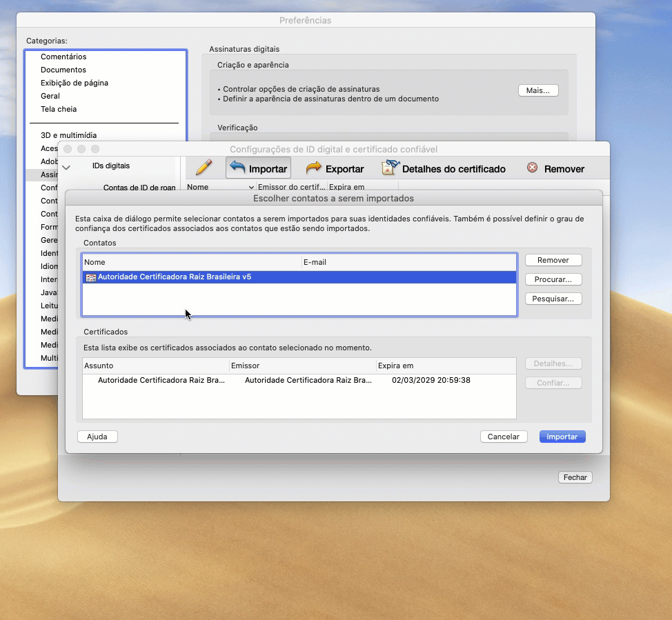This screenshot has height=620, width=672.
Task: Collapse the IDs digitais disclosure chevron
Action: pos(66,166)
